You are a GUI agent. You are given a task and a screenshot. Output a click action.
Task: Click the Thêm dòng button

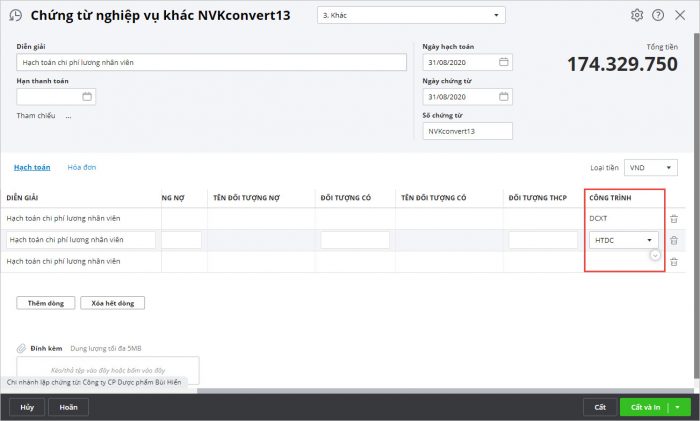pos(46,303)
